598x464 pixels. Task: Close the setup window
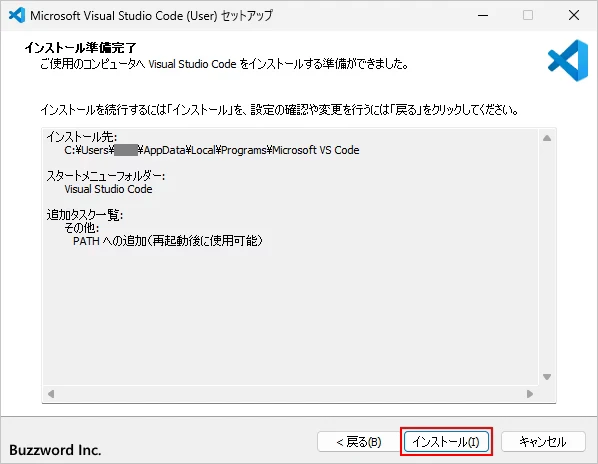tap(574, 15)
